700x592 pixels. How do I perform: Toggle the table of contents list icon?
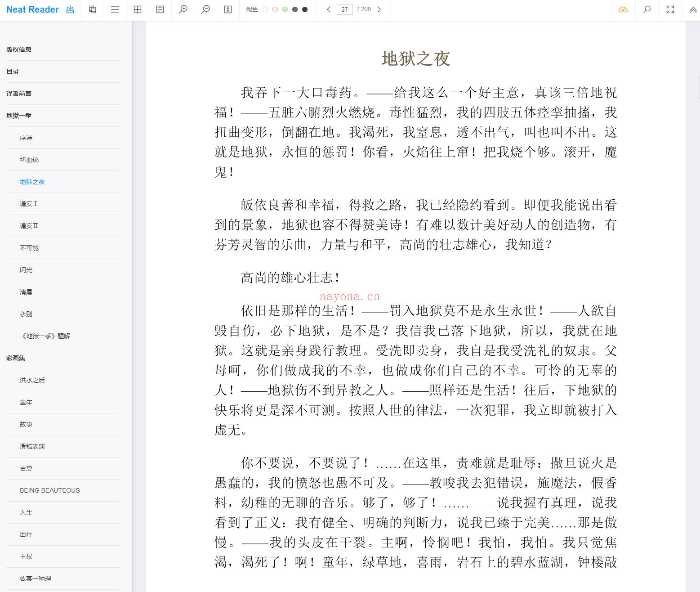(115, 9)
